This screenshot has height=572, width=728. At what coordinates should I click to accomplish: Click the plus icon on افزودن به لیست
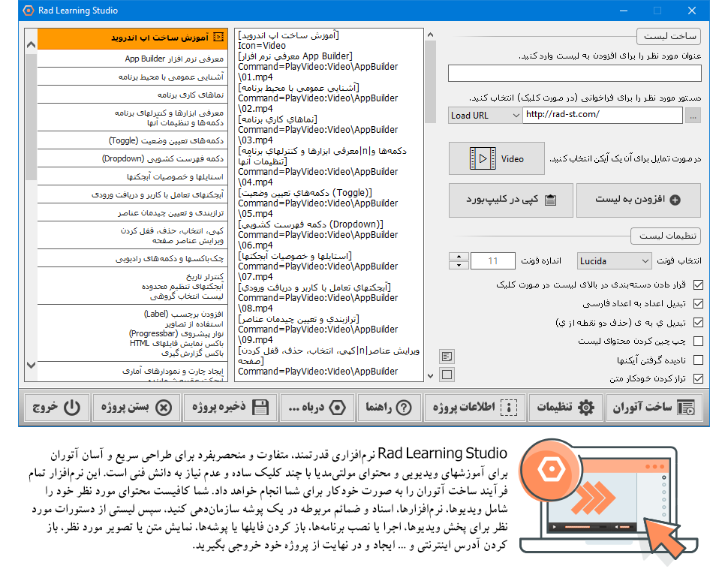click(675, 200)
